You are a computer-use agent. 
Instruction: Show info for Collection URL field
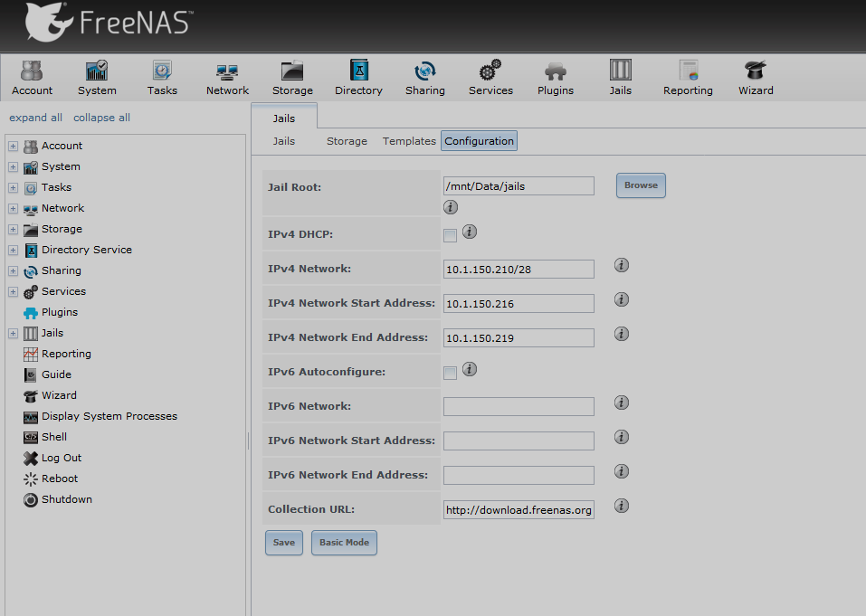click(622, 506)
